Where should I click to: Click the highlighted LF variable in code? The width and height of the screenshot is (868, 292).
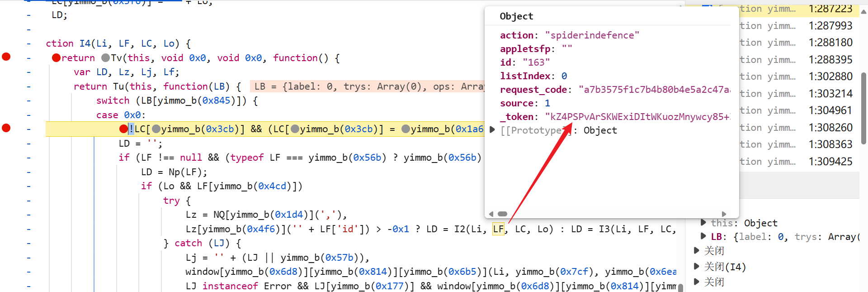pyautogui.click(x=499, y=229)
